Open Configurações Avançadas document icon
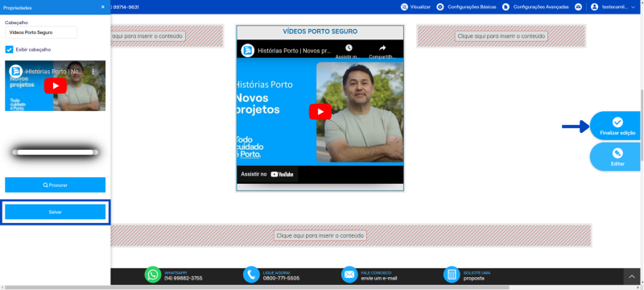Viewport: 644px width, 290px height. tap(506, 7)
